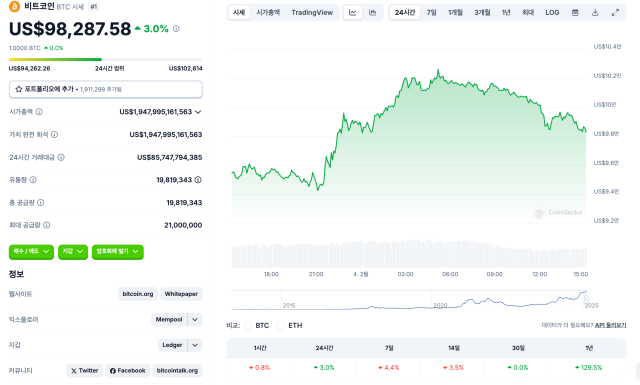Select the 1개월 time range

[x=455, y=13]
